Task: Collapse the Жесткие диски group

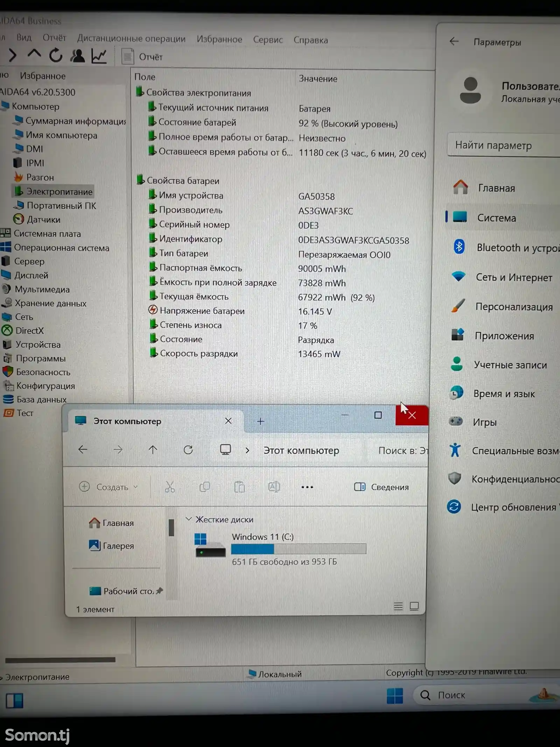Action: (189, 519)
